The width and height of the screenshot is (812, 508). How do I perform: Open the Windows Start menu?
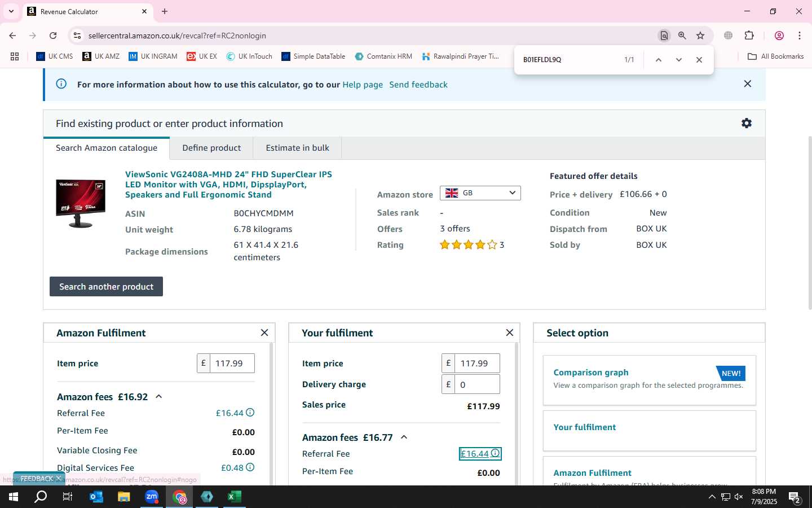coord(14,497)
